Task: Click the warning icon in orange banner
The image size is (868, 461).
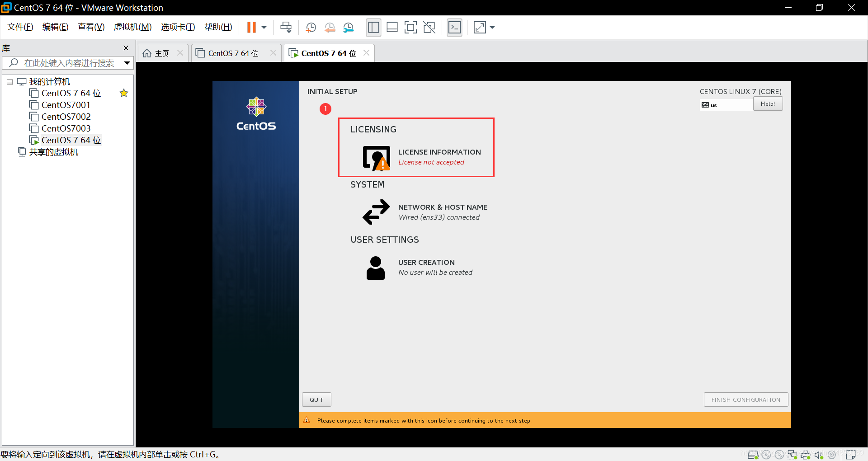Action: (307, 420)
